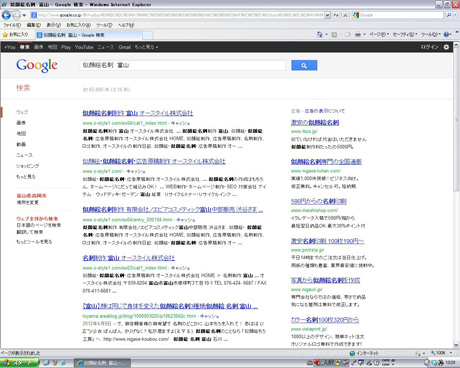
Task: Click the Google logo
Action: coord(37,65)
